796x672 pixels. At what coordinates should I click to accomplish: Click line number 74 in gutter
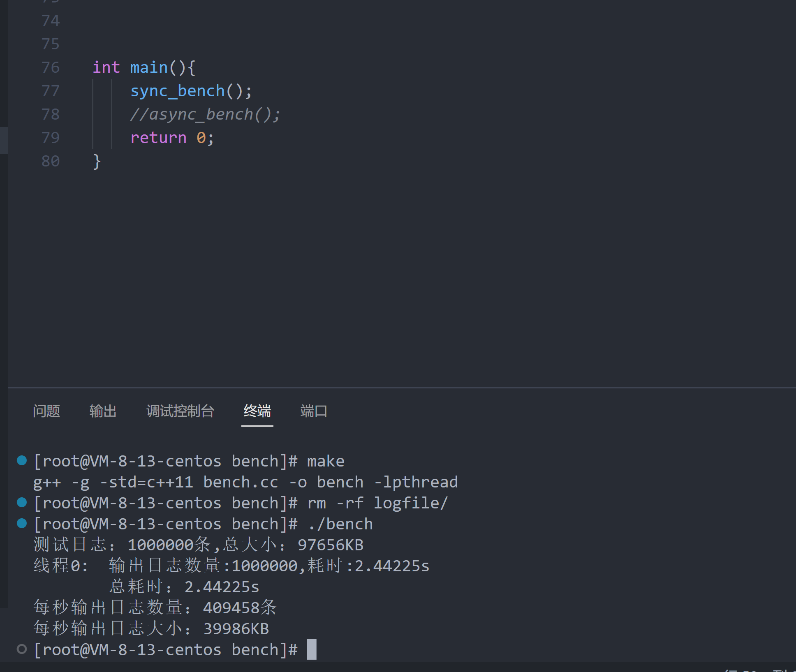point(51,21)
